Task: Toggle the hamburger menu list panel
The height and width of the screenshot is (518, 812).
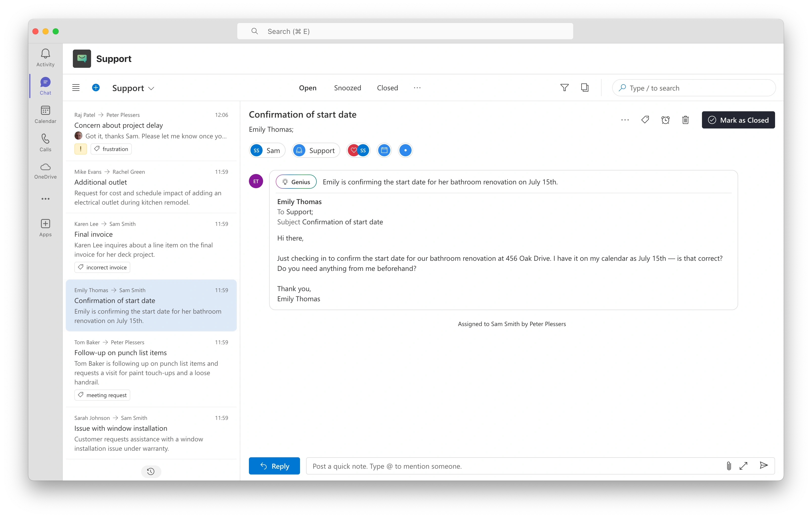Action: tap(76, 88)
